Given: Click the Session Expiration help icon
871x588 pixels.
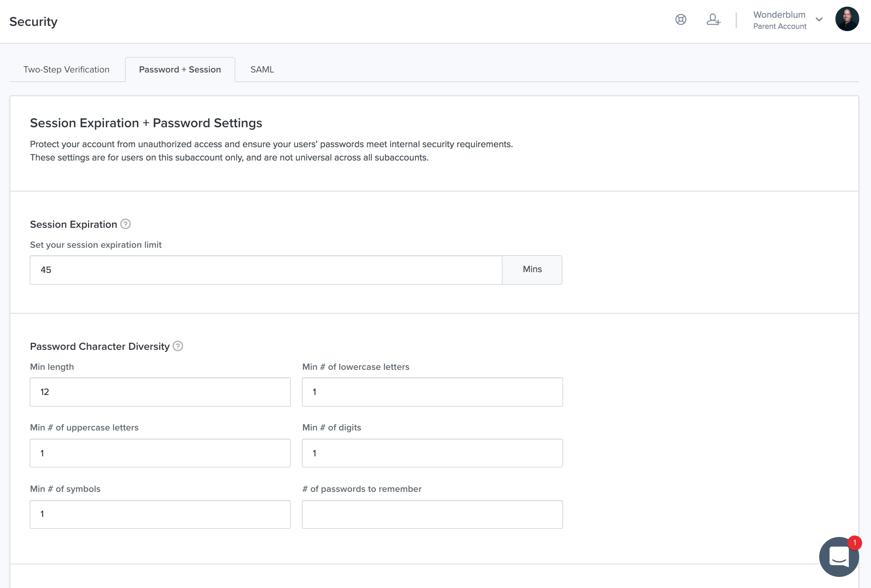Looking at the screenshot, I should click(125, 224).
